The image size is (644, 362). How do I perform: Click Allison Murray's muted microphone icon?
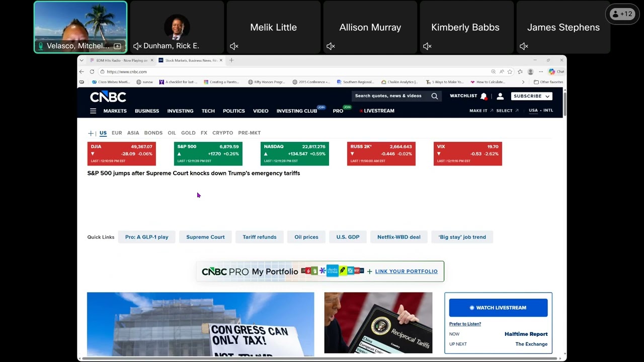(331, 46)
